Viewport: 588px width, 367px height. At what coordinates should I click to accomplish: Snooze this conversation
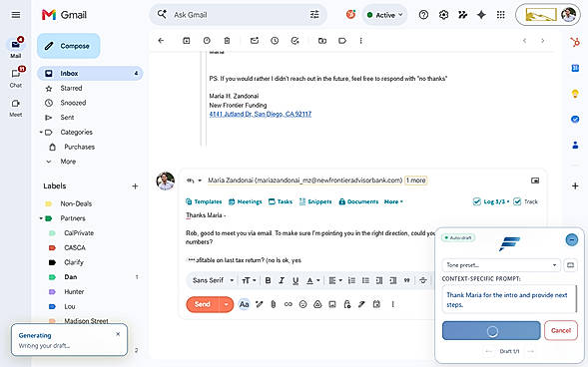(x=275, y=41)
